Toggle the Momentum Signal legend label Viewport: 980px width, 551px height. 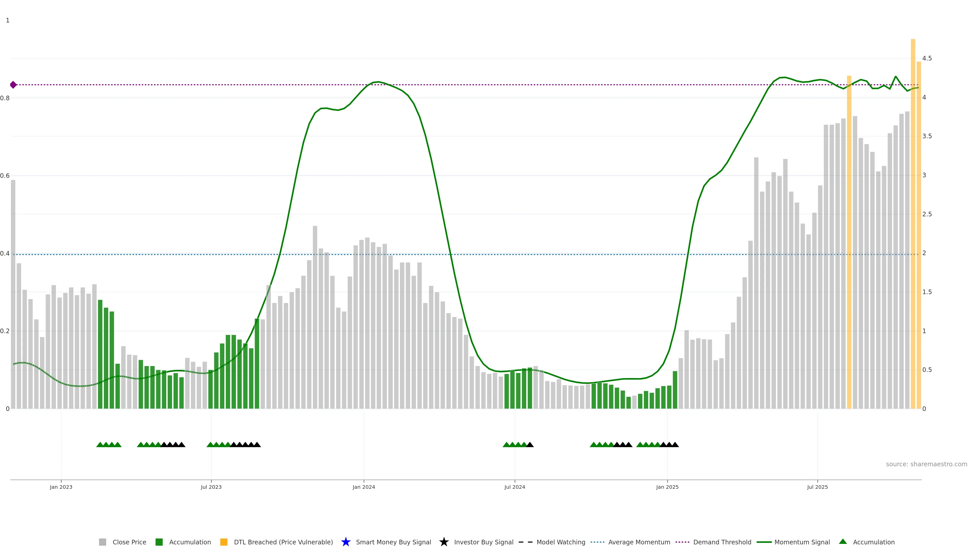click(802, 542)
